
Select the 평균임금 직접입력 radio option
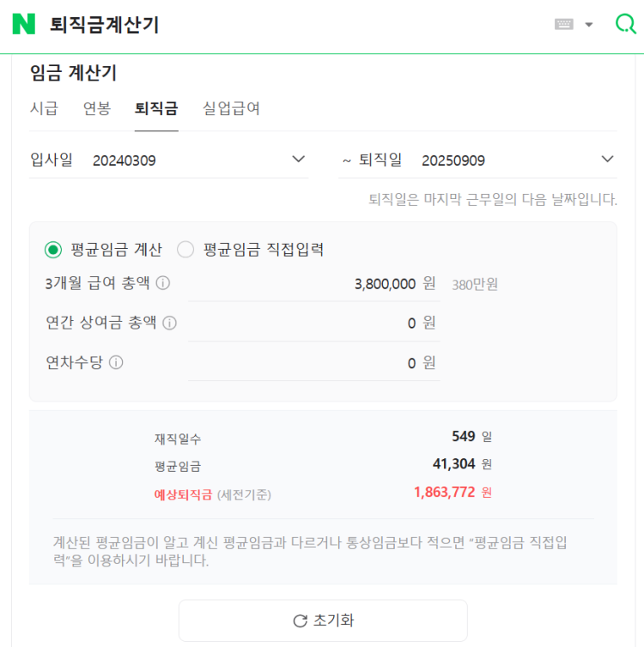[x=185, y=250]
